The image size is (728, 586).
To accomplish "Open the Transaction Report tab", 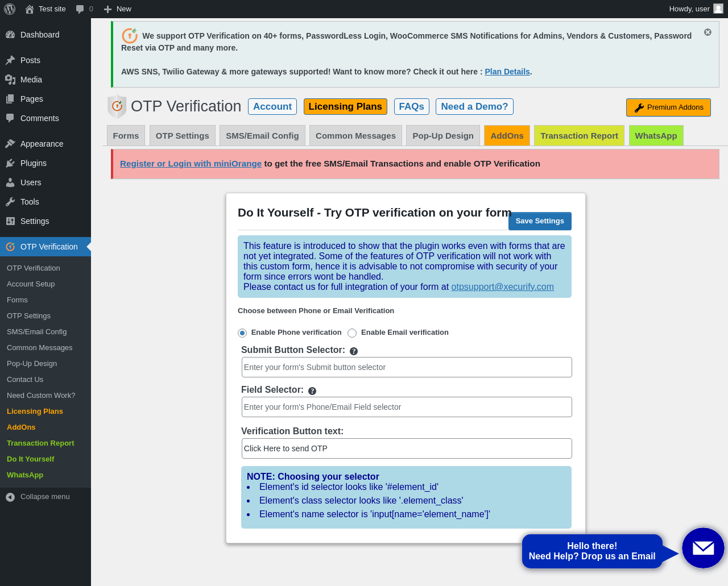I will (x=579, y=136).
